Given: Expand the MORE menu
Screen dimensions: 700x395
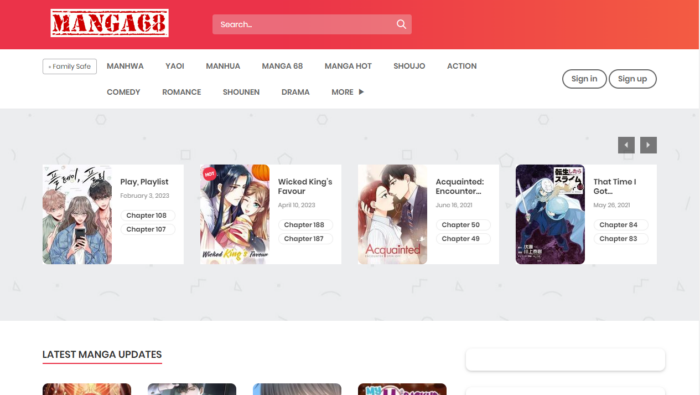Looking at the screenshot, I should click(348, 92).
